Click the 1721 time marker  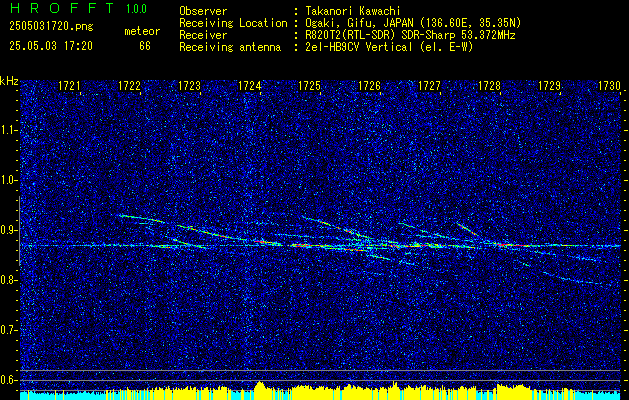pos(69,86)
